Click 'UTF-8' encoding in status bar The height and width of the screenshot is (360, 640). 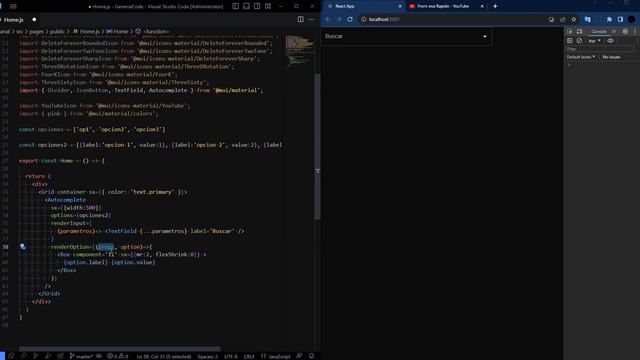231,356
